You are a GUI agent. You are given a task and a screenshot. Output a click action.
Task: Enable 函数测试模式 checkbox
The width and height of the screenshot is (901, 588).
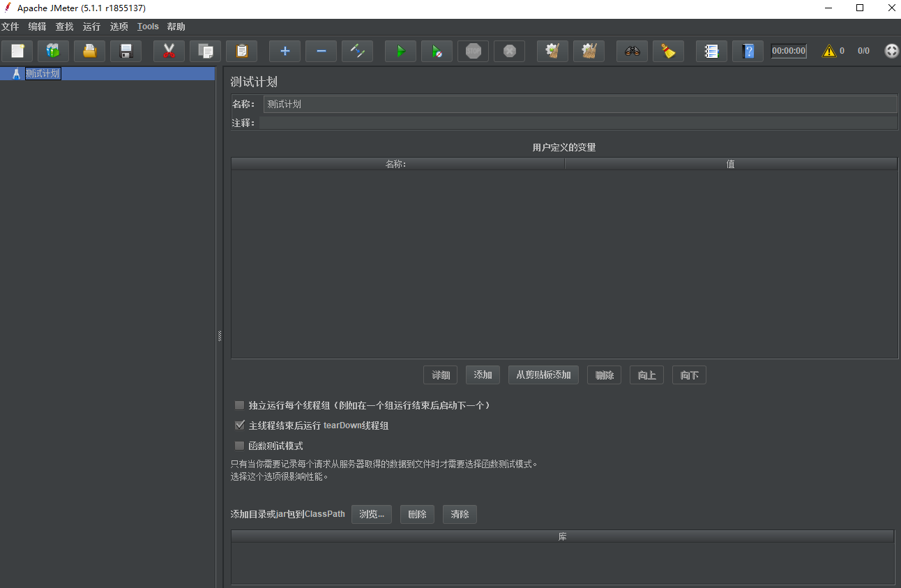click(x=240, y=446)
